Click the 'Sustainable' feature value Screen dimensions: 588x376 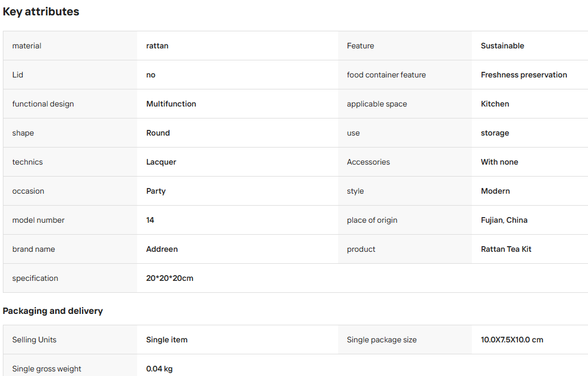pyautogui.click(x=502, y=46)
